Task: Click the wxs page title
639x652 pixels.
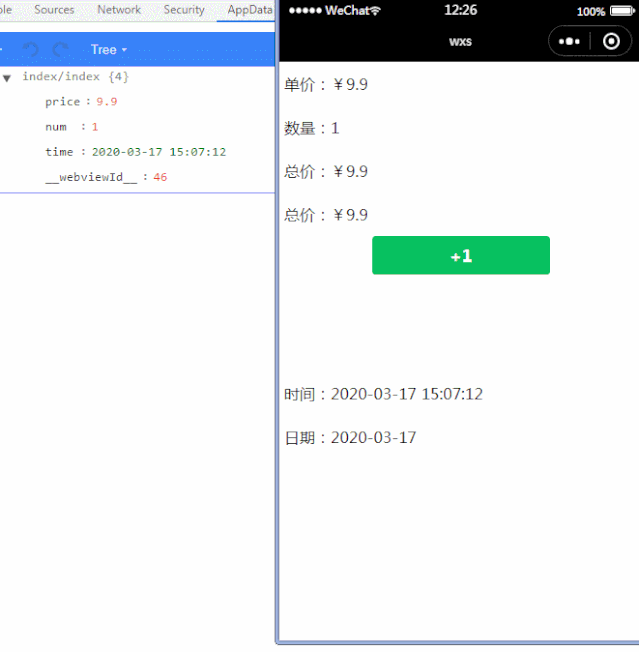Action: pyautogui.click(x=460, y=42)
